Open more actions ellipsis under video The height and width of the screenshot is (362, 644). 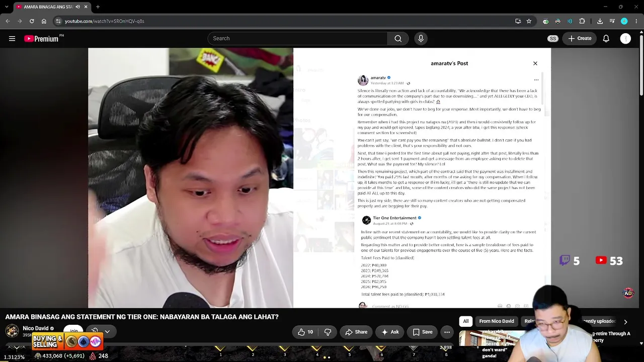click(447, 332)
